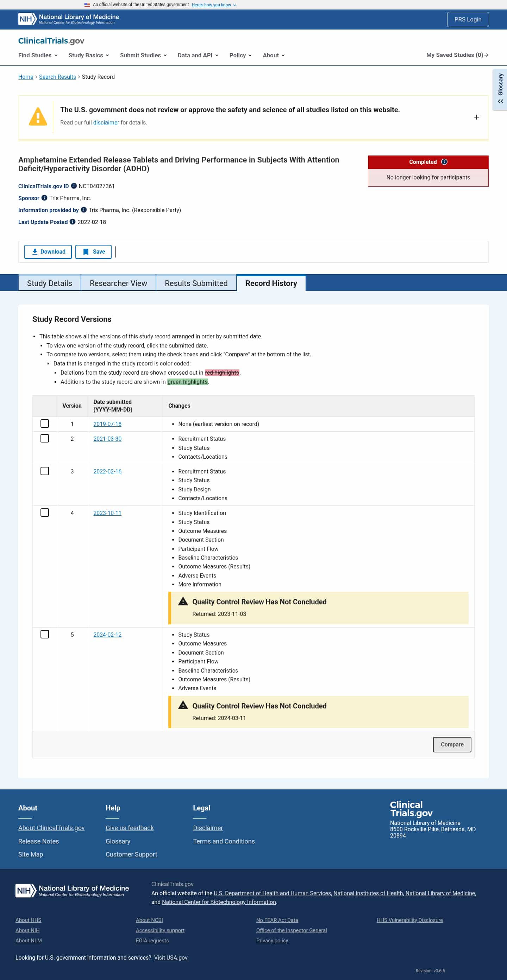Tick the checkbox for version 3
Viewport: 507px width, 980px height.
click(x=45, y=471)
